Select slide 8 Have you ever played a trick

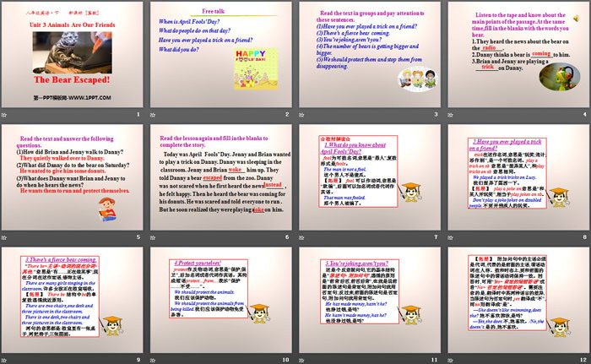coord(518,177)
